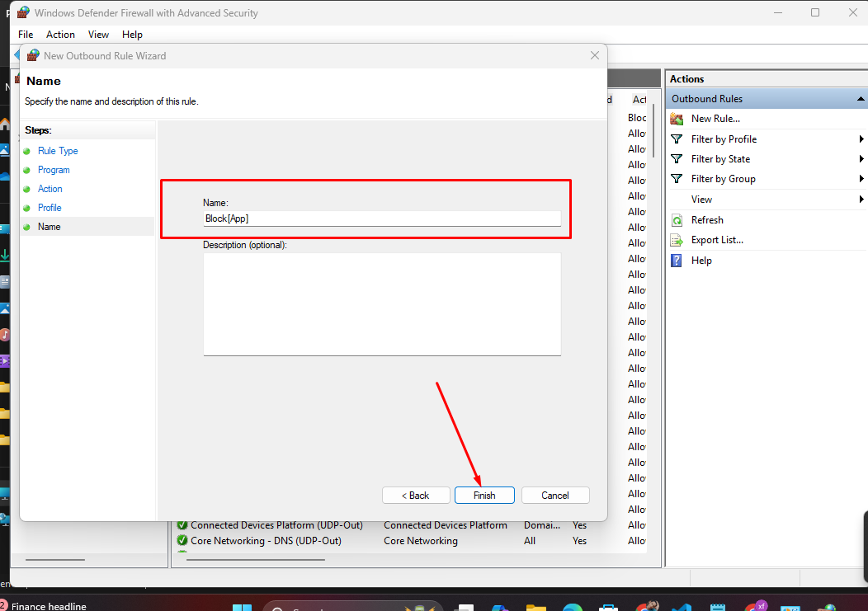
Task: Click the Filter by State funnel icon
Action: (x=677, y=159)
